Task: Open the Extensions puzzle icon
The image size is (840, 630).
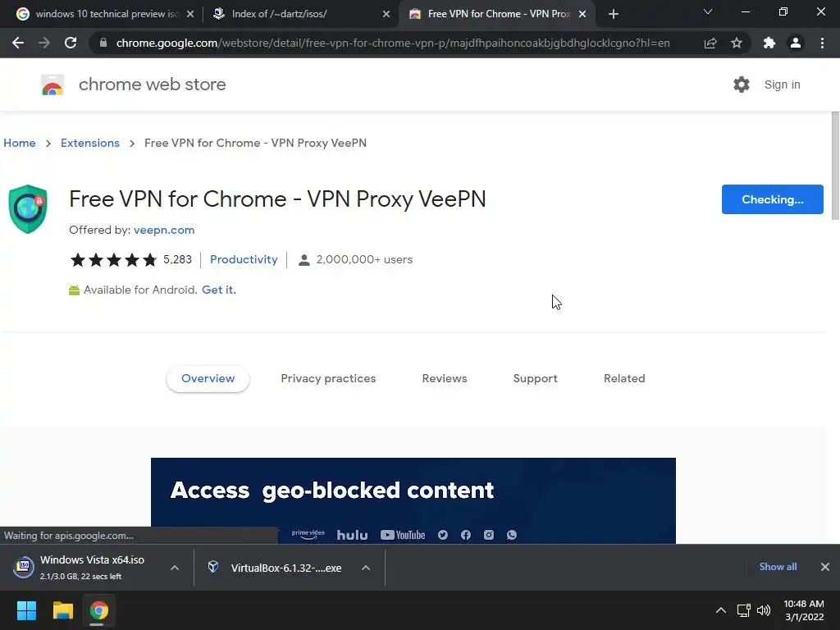Action: click(x=769, y=43)
